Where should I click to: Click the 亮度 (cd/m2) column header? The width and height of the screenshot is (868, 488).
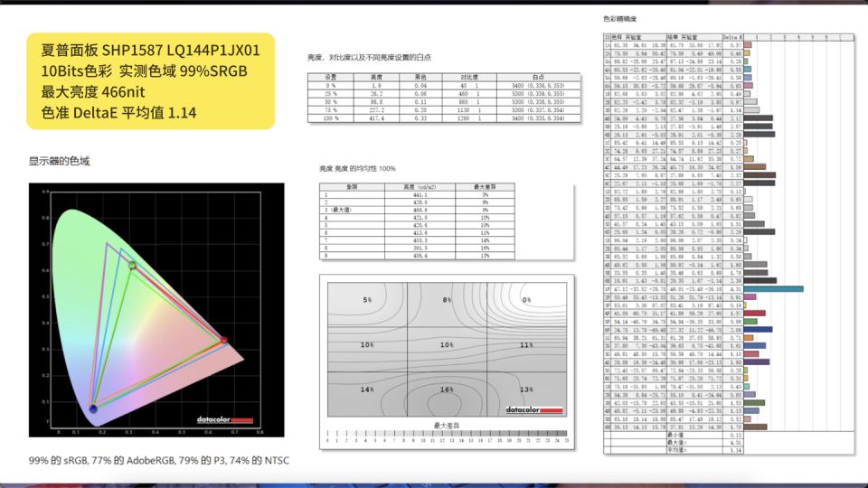coord(420,187)
